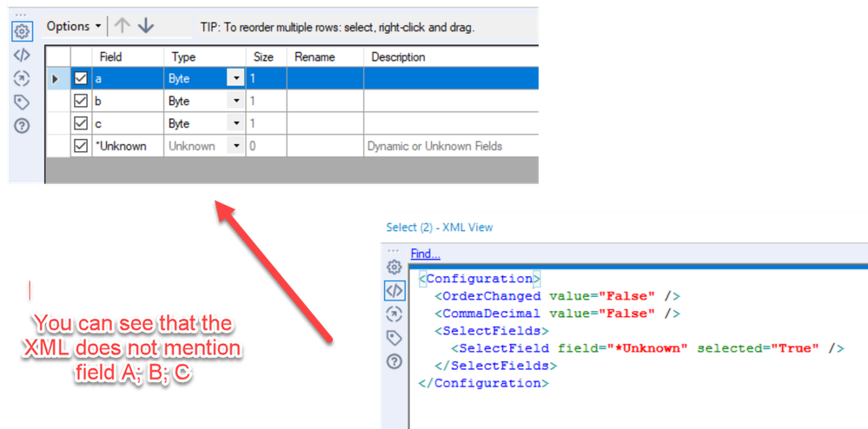The image size is (868, 429).
Task: Open navigation icon in XML View panel
Action: click(394, 314)
